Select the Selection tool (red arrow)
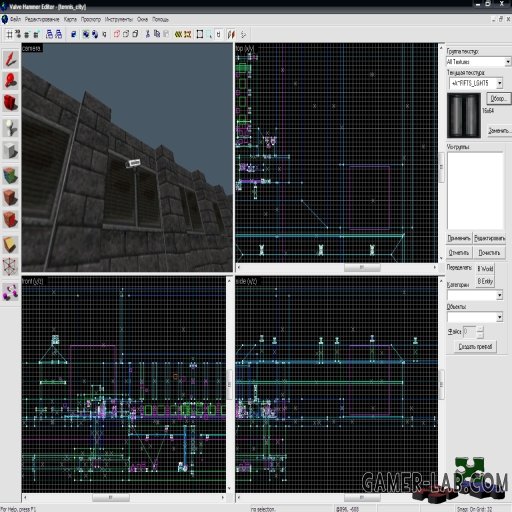 point(11,59)
